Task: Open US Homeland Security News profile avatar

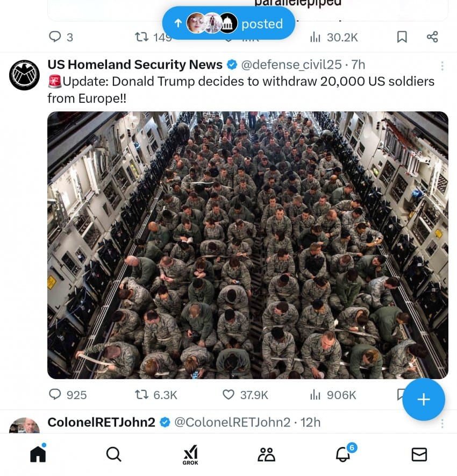Action: click(x=24, y=75)
